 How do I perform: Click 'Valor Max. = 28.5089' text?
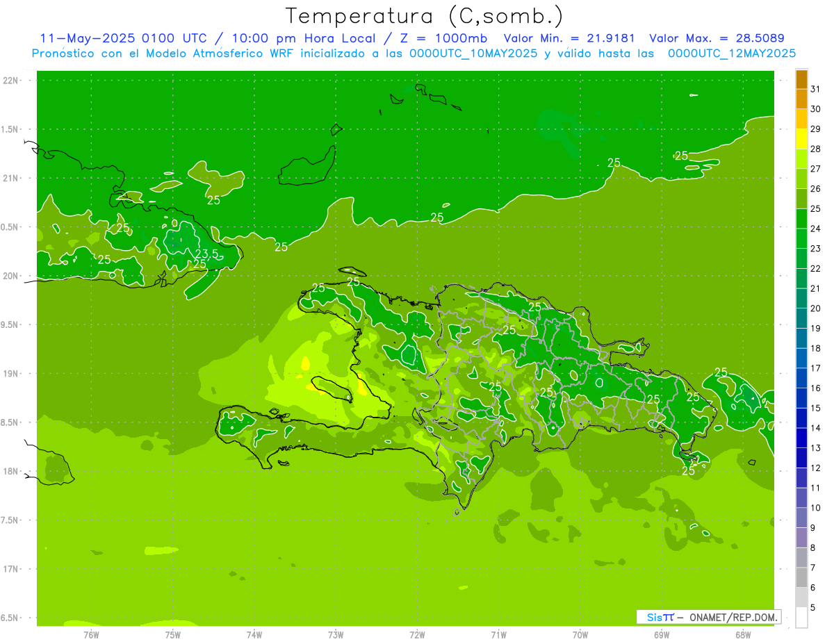coord(717,38)
